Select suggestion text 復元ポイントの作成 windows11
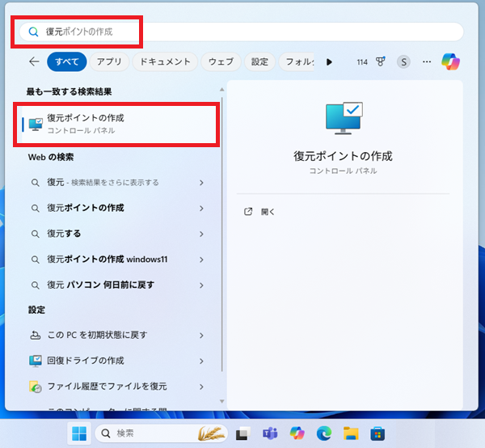This screenshot has width=485, height=448. [108, 260]
